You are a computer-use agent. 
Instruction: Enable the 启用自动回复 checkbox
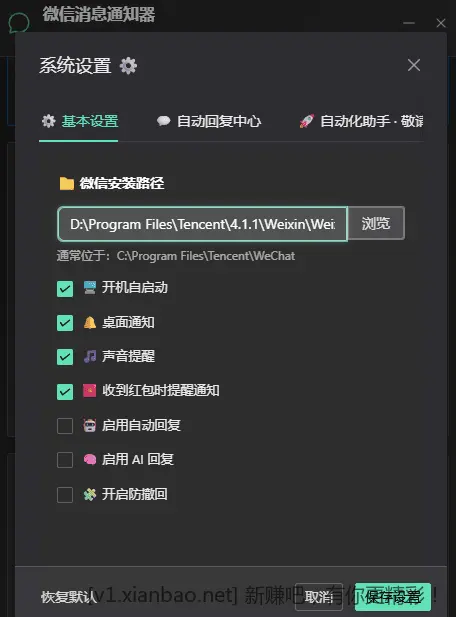pos(65,426)
